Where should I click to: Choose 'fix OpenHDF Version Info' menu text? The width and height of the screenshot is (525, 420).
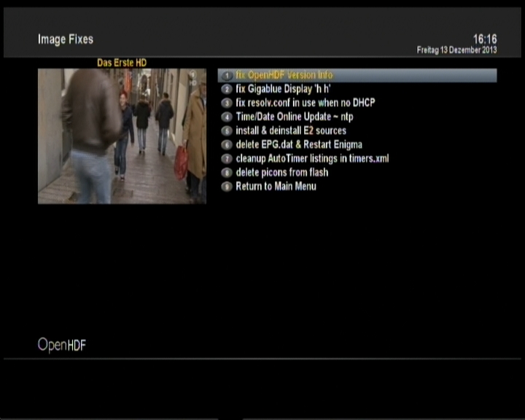(284, 76)
